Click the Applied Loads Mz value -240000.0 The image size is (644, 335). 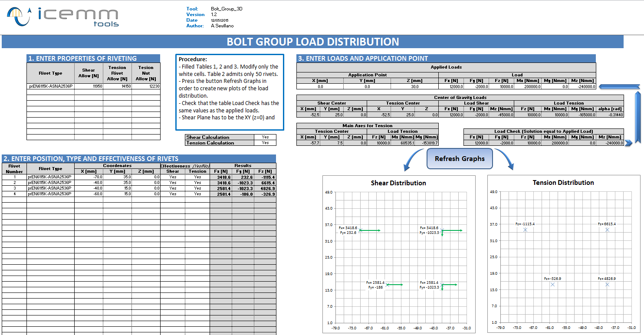pyautogui.click(x=582, y=86)
